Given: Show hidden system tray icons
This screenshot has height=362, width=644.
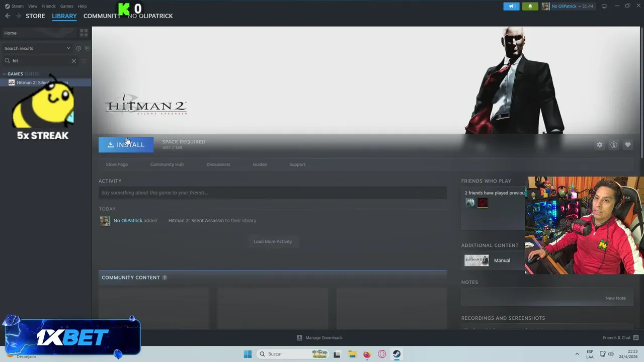Looking at the screenshot, I should click(577, 354).
